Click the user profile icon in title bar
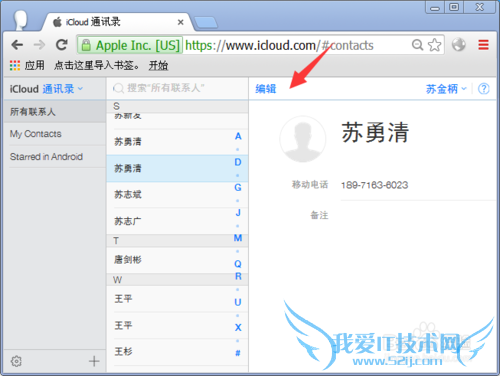 click(21, 20)
